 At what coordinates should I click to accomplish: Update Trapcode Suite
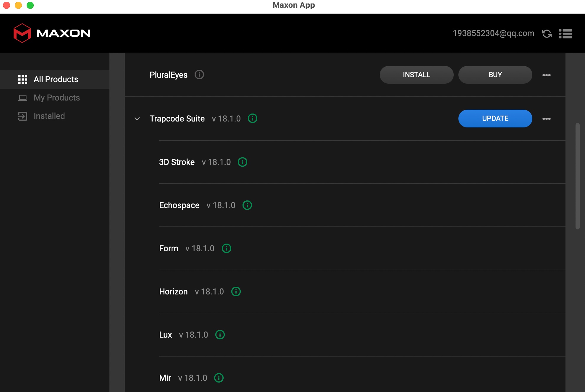click(495, 119)
